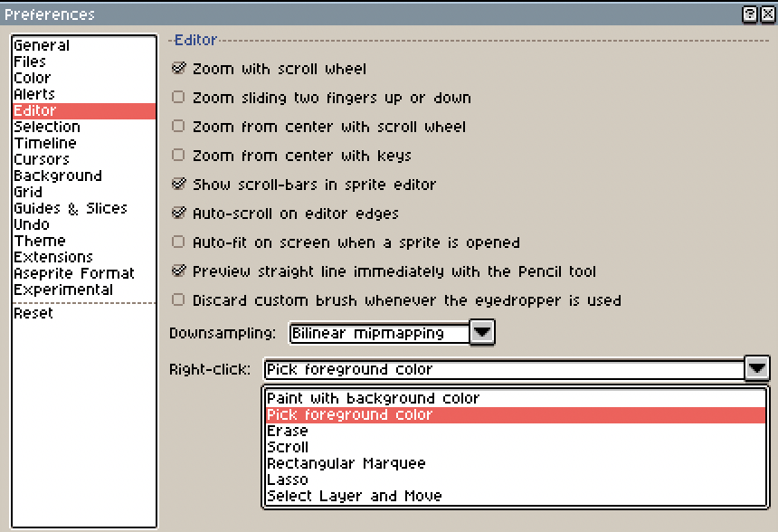The width and height of the screenshot is (778, 532).
Task: Enable Auto-fit on screen when sprite opened
Action: 178,242
